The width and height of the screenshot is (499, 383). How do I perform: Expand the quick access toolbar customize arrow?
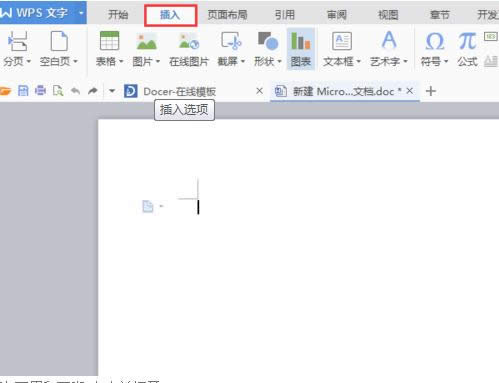coord(112,91)
